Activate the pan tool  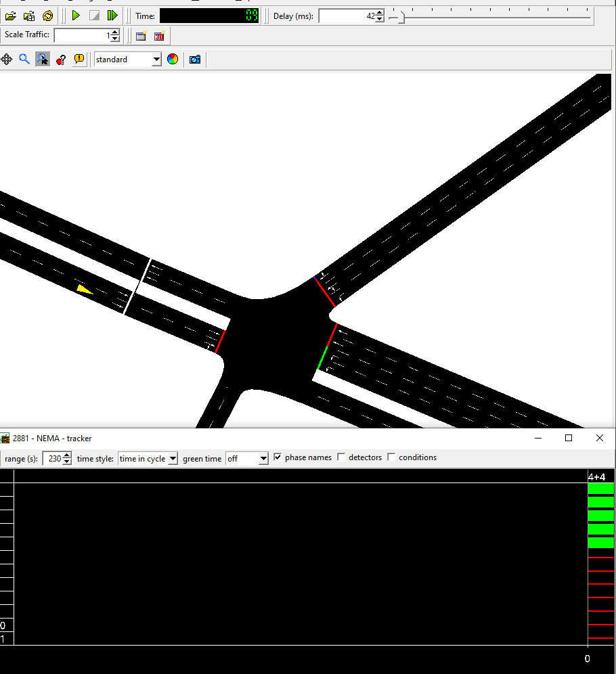pos(7,59)
